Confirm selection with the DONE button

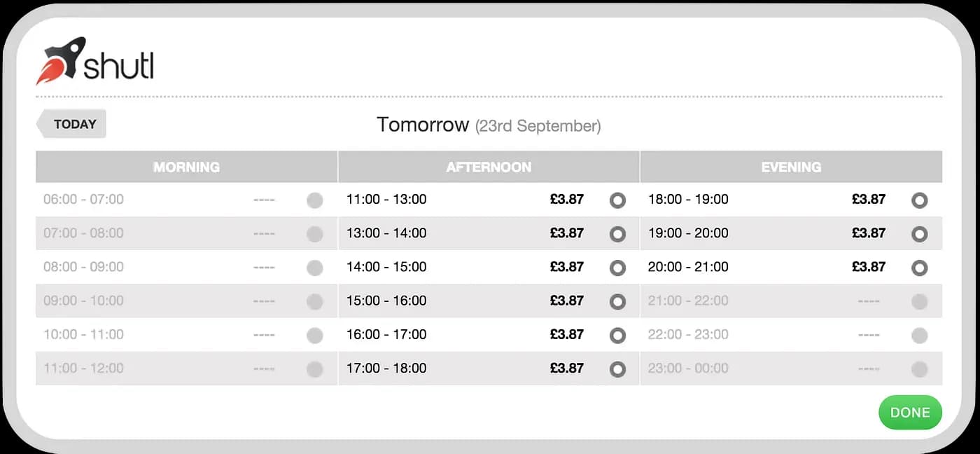tap(910, 413)
